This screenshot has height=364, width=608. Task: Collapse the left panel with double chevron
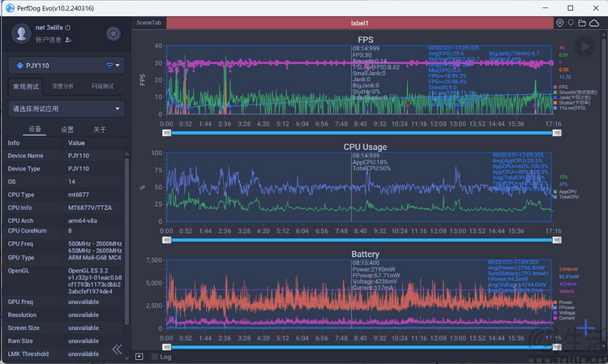[117, 349]
